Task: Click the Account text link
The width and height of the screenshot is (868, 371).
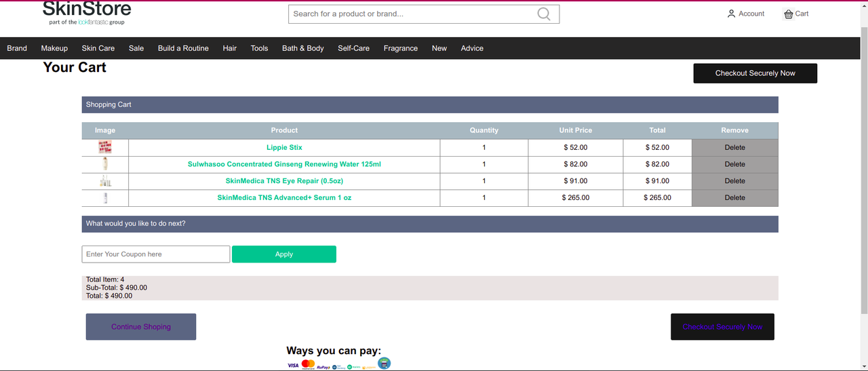Action: coord(751,14)
